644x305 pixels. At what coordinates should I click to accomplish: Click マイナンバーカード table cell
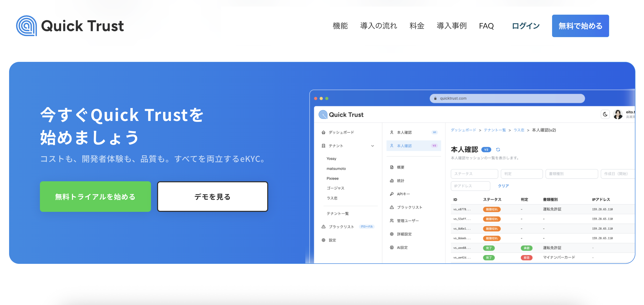click(559, 257)
